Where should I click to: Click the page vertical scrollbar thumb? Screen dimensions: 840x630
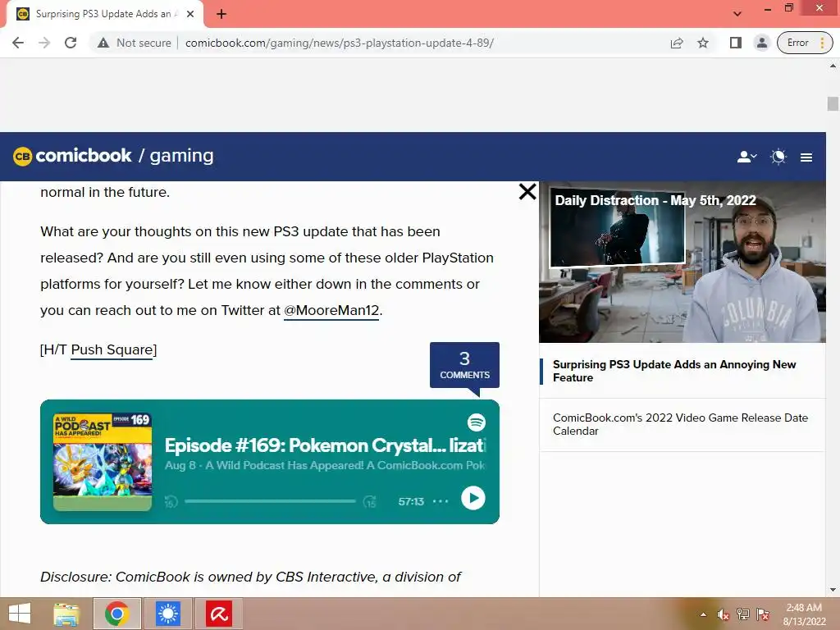click(833, 103)
